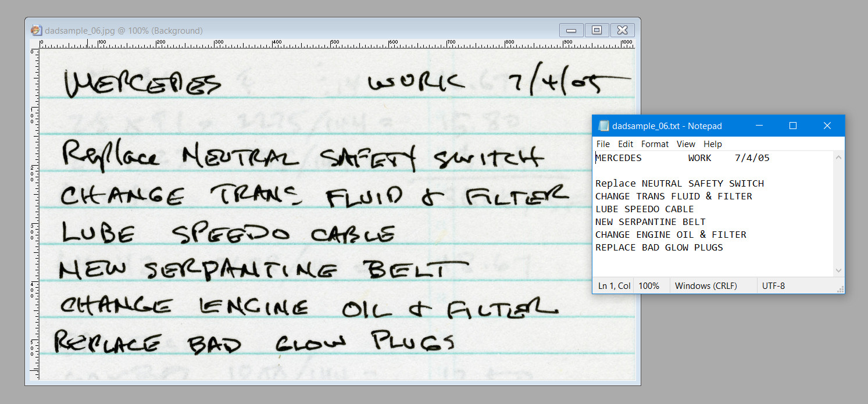Click the horizontal ruler of the image window

click(x=337, y=44)
